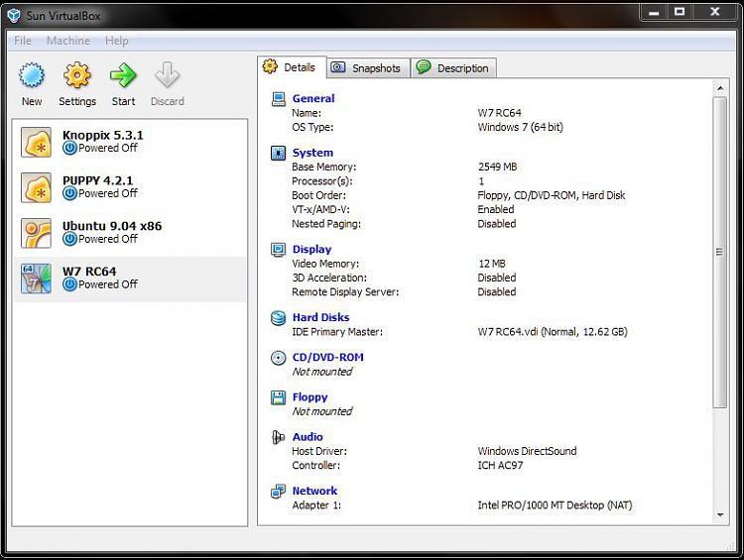Open the Help menu

(x=117, y=41)
